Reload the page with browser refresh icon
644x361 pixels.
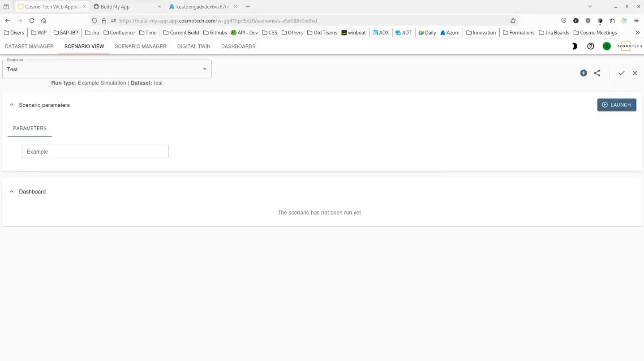click(32, 21)
